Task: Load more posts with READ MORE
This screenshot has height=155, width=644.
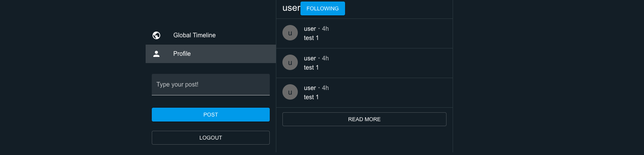Action: (364, 119)
